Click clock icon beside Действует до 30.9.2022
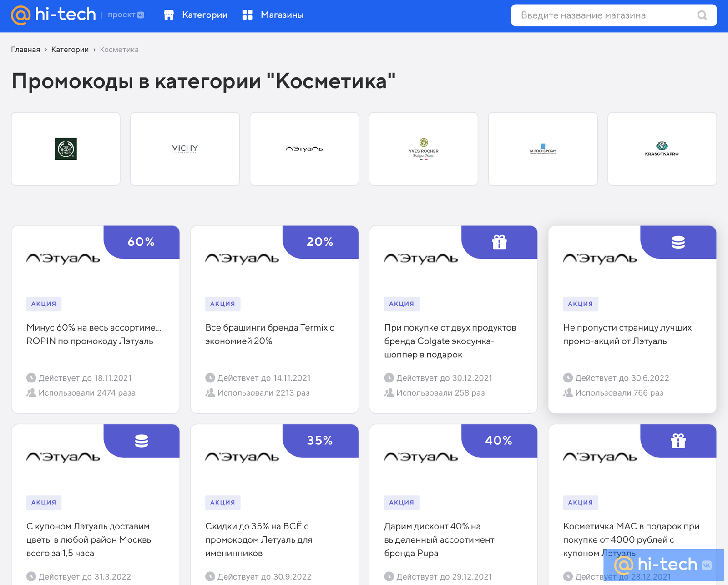728x585 pixels. [x=210, y=576]
